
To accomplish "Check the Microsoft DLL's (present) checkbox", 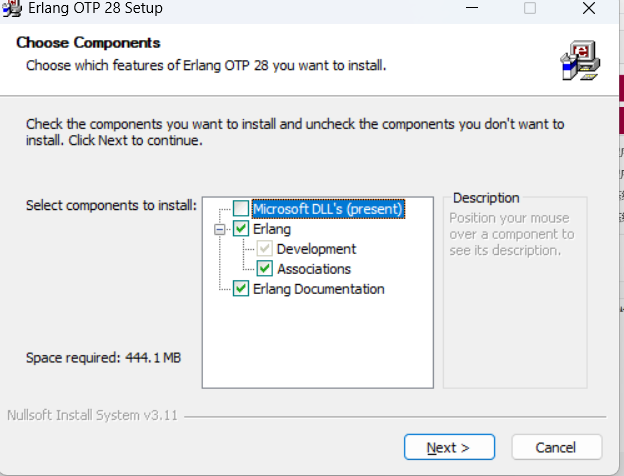I will coord(241,208).
